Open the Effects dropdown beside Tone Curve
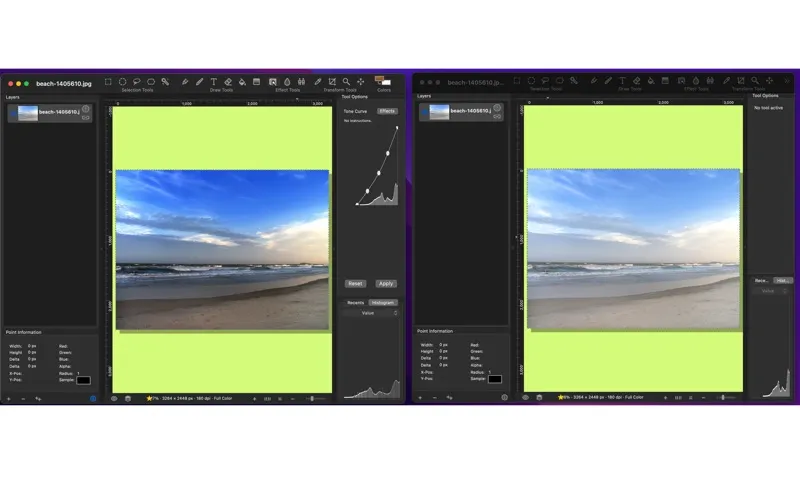The image size is (800, 500). (387, 111)
